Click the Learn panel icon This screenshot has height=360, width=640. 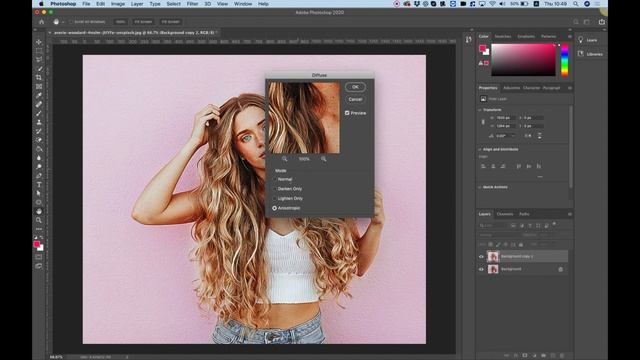pyautogui.click(x=580, y=40)
